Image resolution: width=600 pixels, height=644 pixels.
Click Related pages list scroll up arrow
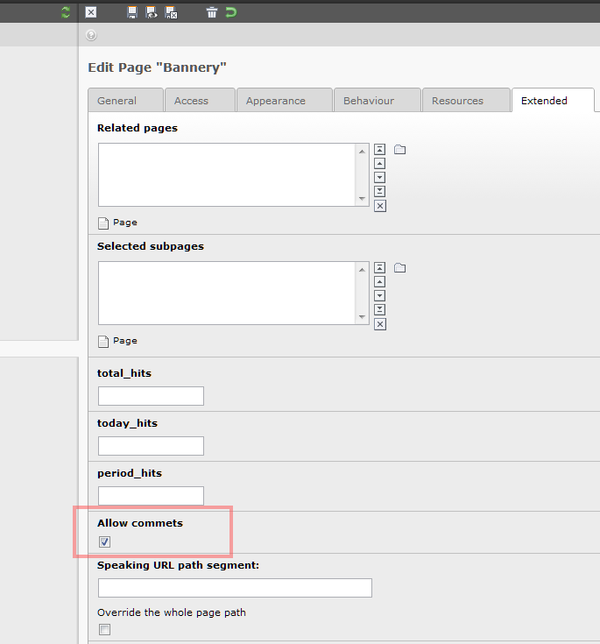[362, 152]
